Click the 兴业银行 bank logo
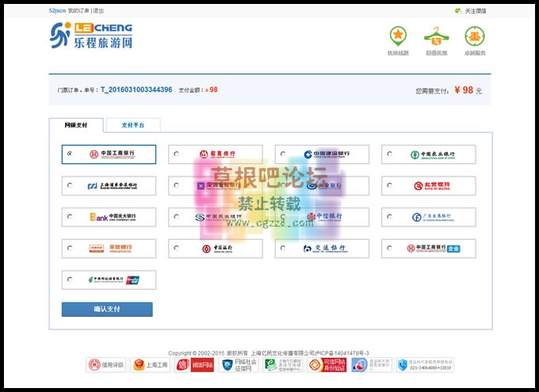Viewport: 539px width, 392px height. coord(324,185)
